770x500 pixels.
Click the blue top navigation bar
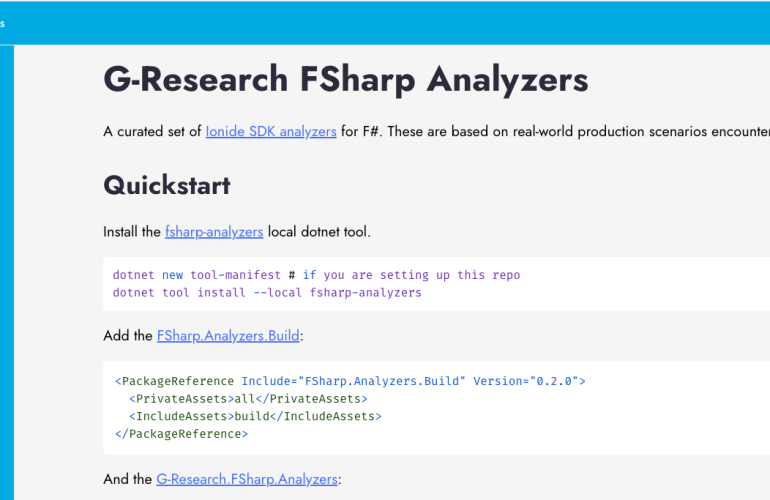[400, 22]
